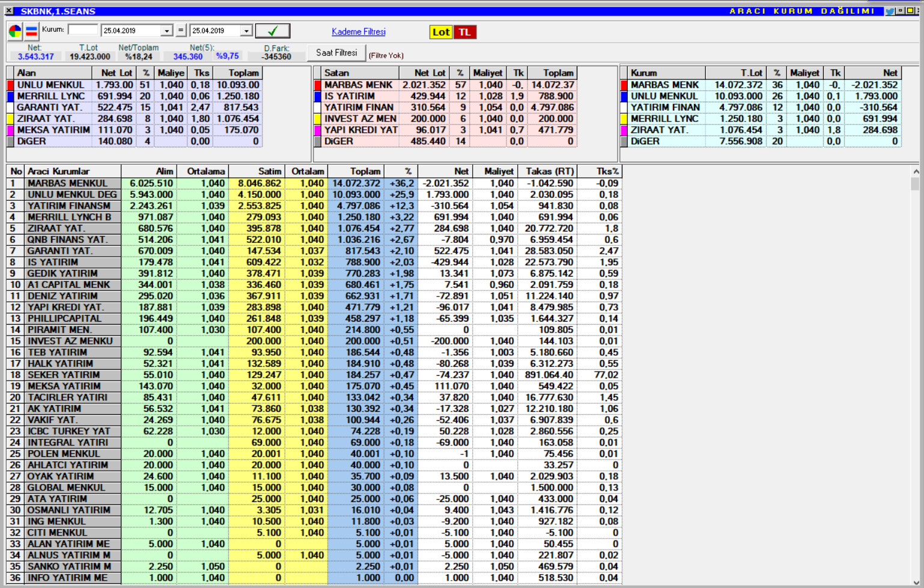Viewport: 924px width, 588px height.
Task: Open the Saat Filtresi button
Action: pyautogui.click(x=336, y=53)
